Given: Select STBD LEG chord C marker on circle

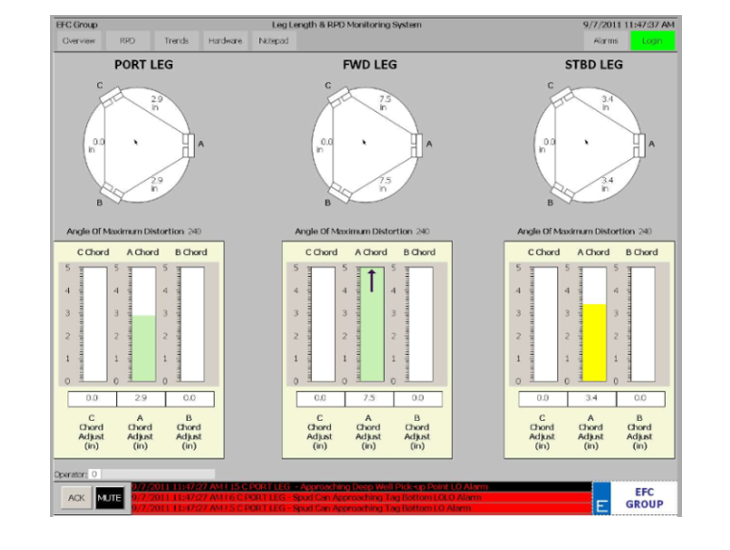Looking at the screenshot, I should (x=562, y=97).
